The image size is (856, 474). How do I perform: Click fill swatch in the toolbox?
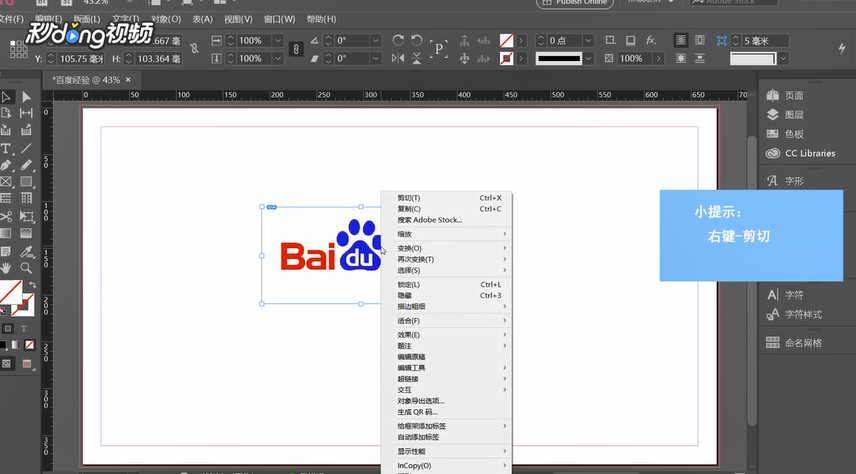10,292
